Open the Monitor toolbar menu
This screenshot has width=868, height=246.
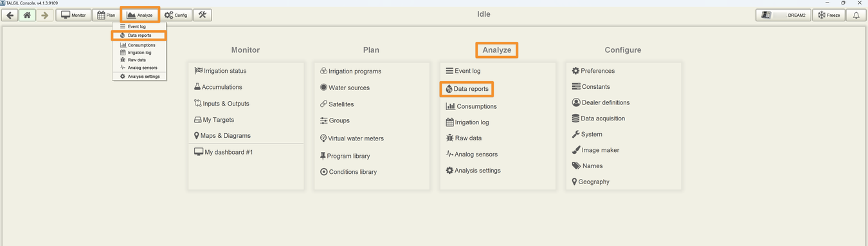(x=73, y=15)
